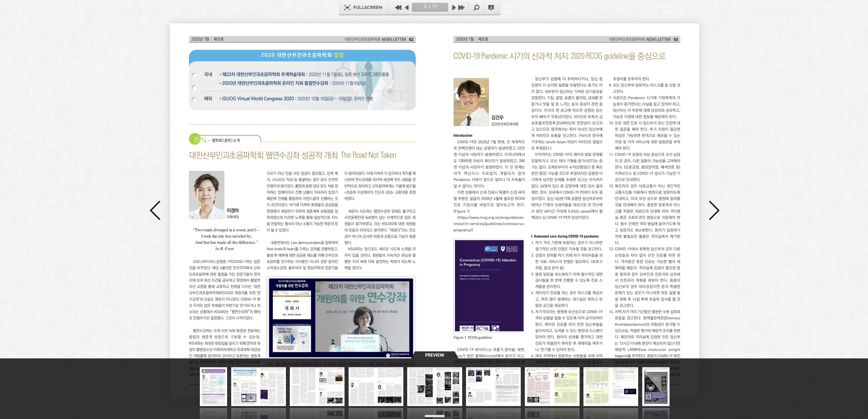Click the page number field showing 2 / 17
Screen dimensions: 868x419
(430, 7)
